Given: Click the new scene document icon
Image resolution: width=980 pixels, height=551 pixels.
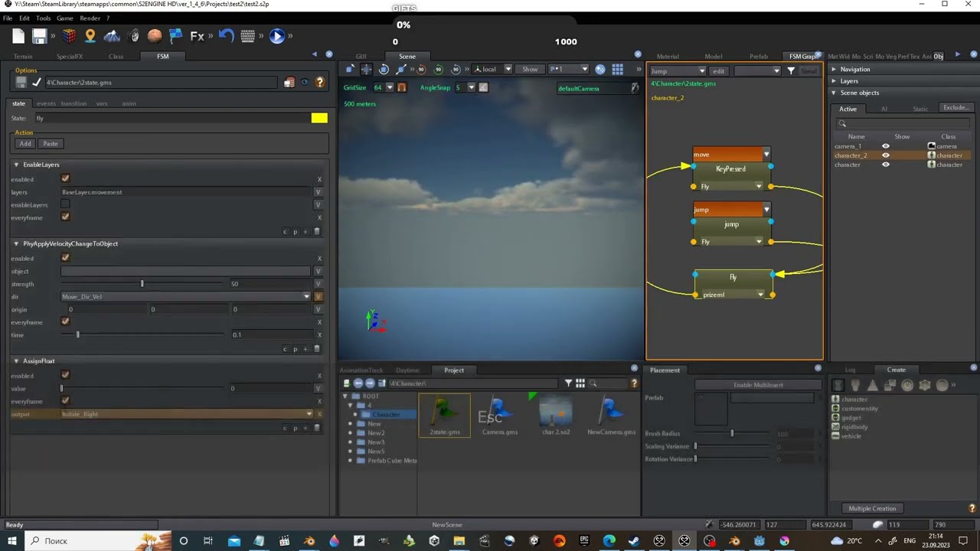Looking at the screenshot, I should 18,36.
